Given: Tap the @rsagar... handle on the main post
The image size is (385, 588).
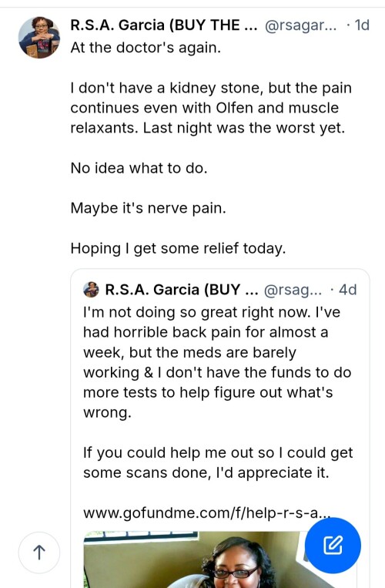Looking at the screenshot, I should pos(301,25).
